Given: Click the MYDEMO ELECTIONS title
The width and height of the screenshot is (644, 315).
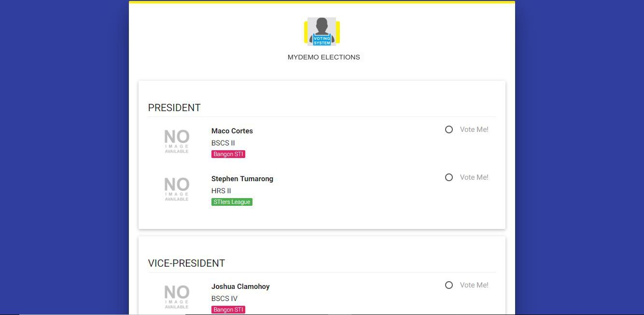Looking at the screenshot, I should pos(323,57).
